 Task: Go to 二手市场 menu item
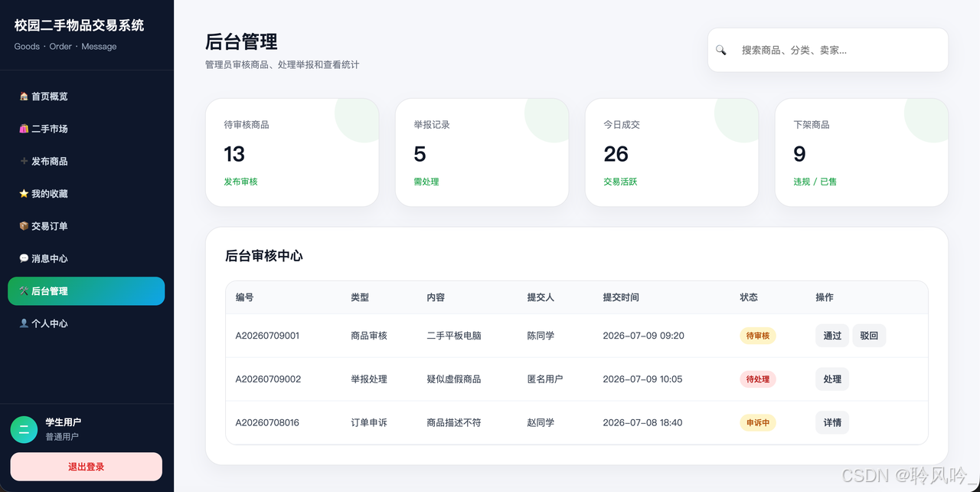tap(86, 129)
